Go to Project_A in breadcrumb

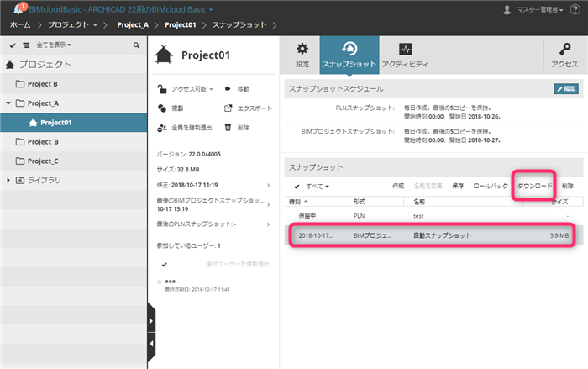tap(133, 24)
